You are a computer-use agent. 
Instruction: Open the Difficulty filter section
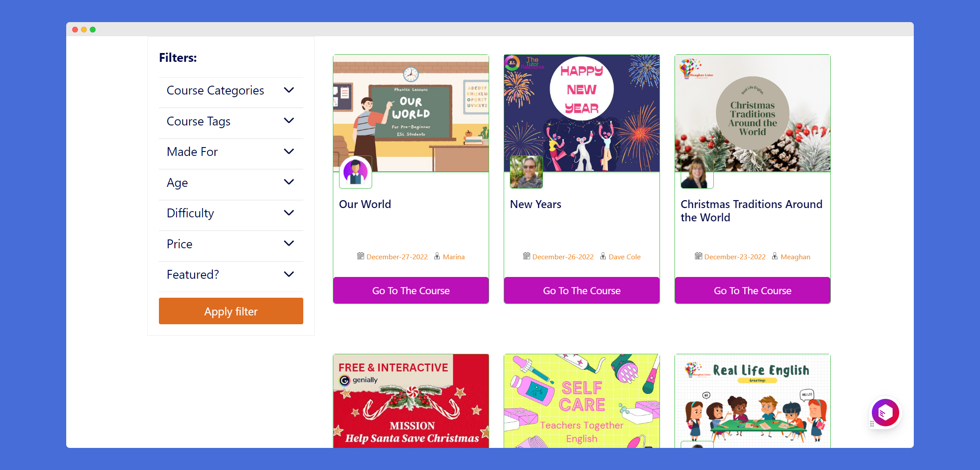tap(231, 213)
